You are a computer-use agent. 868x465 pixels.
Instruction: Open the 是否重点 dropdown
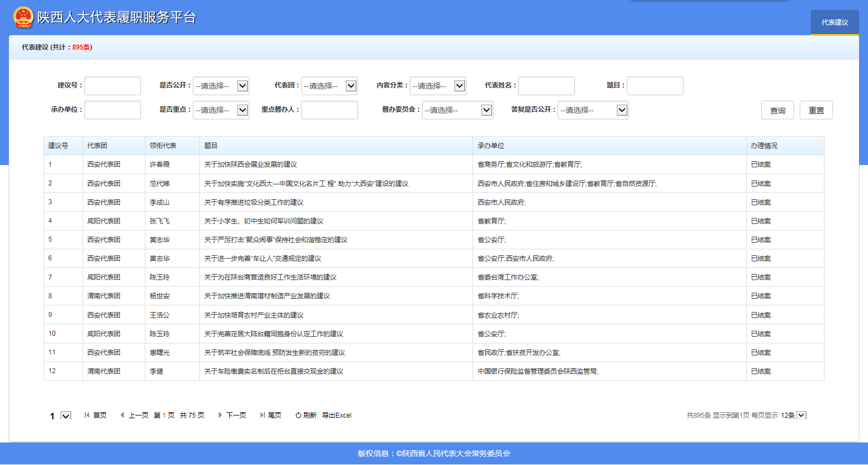[221, 110]
